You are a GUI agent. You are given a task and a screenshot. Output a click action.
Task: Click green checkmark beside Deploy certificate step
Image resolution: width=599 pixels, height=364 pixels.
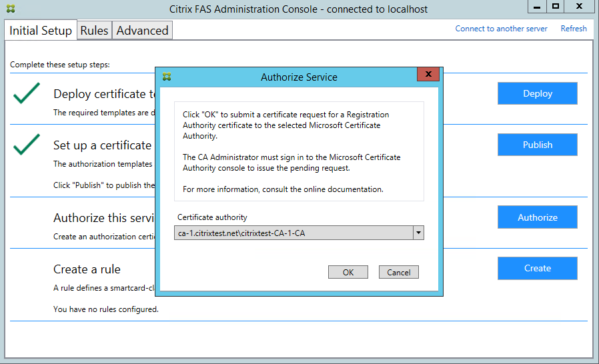click(x=27, y=93)
